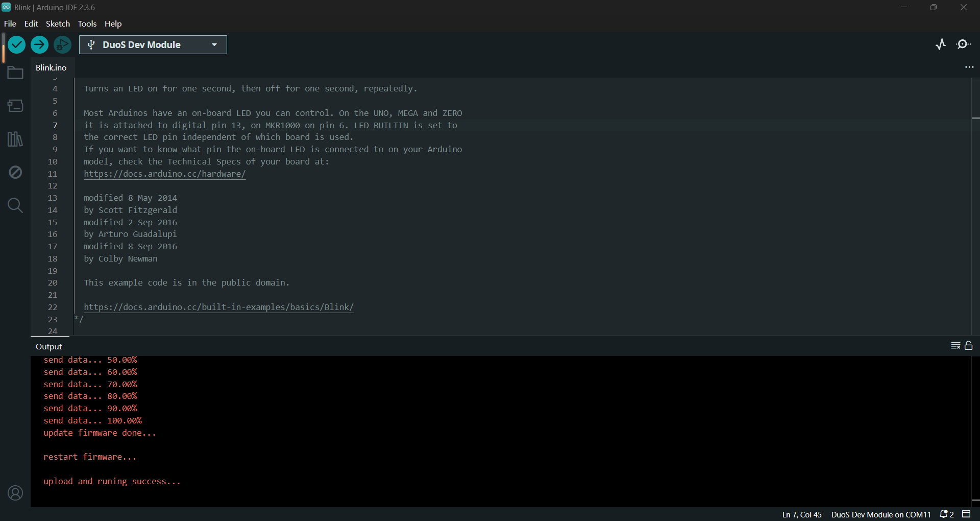Click the output panel vertical scrollbar
Screen dimensions: 980x521
tap(975, 432)
